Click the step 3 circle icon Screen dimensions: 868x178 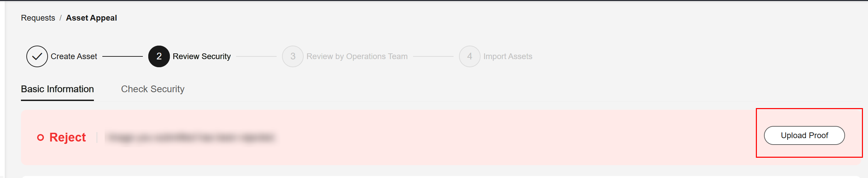point(293,56)
